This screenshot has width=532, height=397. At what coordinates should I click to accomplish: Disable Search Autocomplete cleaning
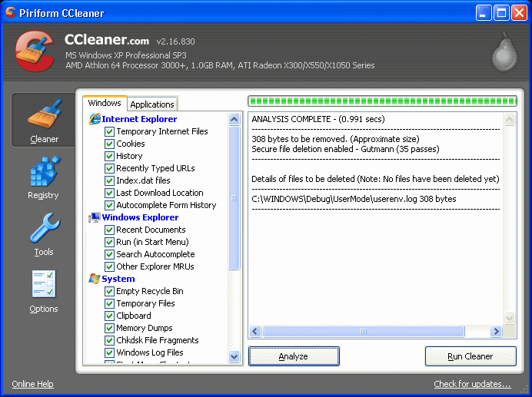(109, 254)
